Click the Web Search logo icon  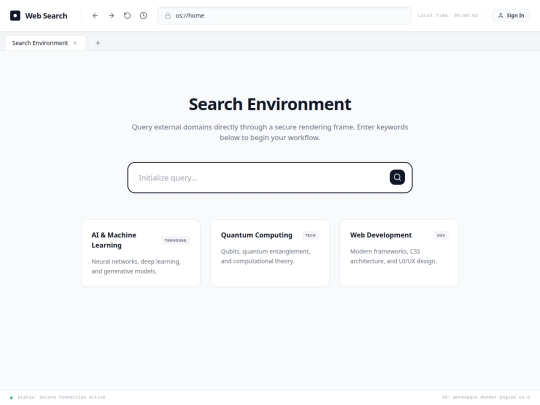(x=15, y=16)
